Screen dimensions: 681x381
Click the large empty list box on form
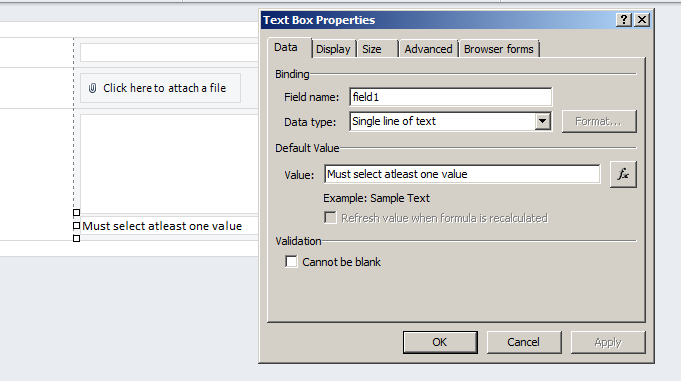169,164
